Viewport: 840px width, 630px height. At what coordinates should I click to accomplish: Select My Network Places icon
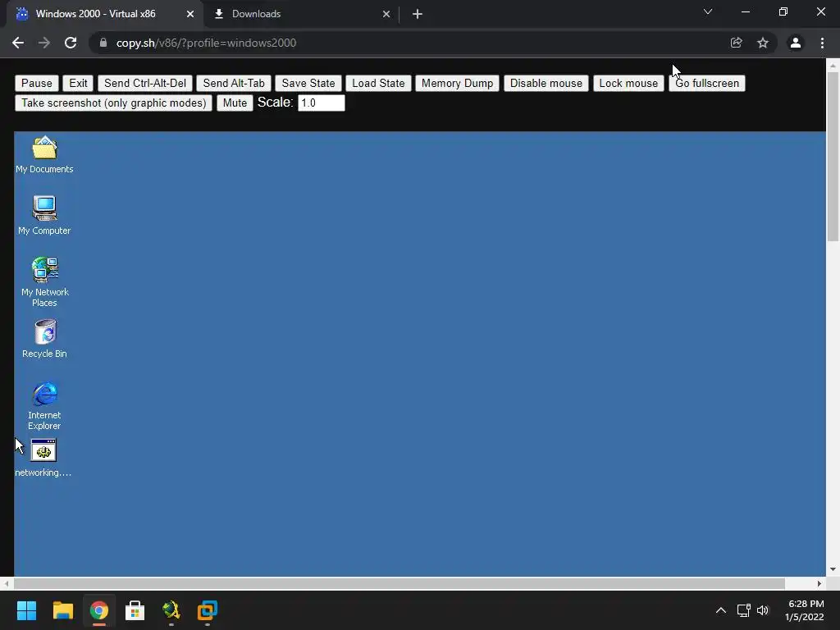pos(44,282)
